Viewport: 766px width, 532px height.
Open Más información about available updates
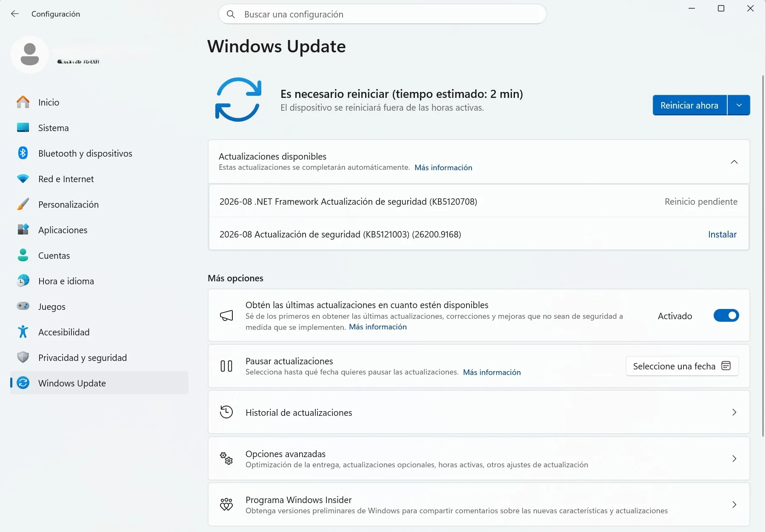443,168
